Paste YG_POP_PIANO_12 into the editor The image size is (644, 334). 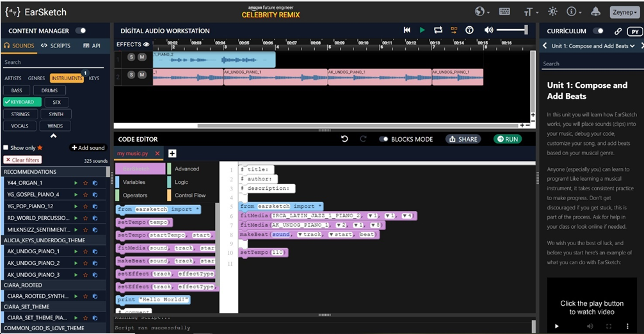pyautogui.click(x=95, y=206)
